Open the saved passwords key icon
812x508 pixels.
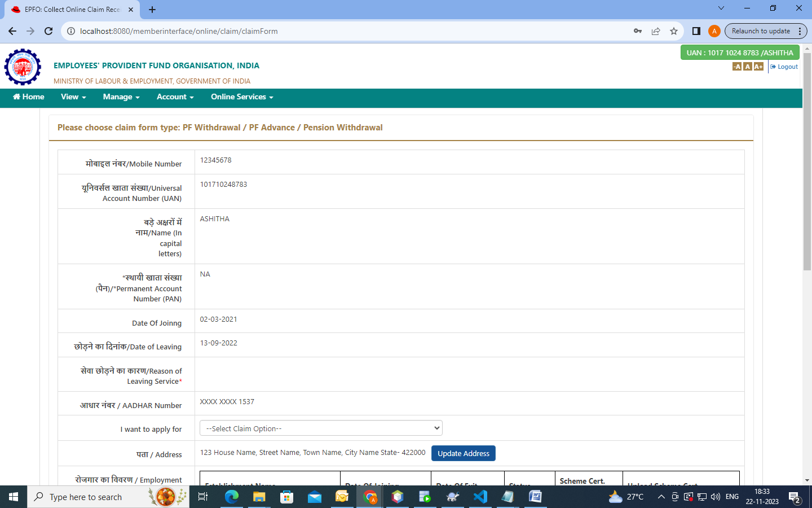pyautogui.click(x=638, y=31)
